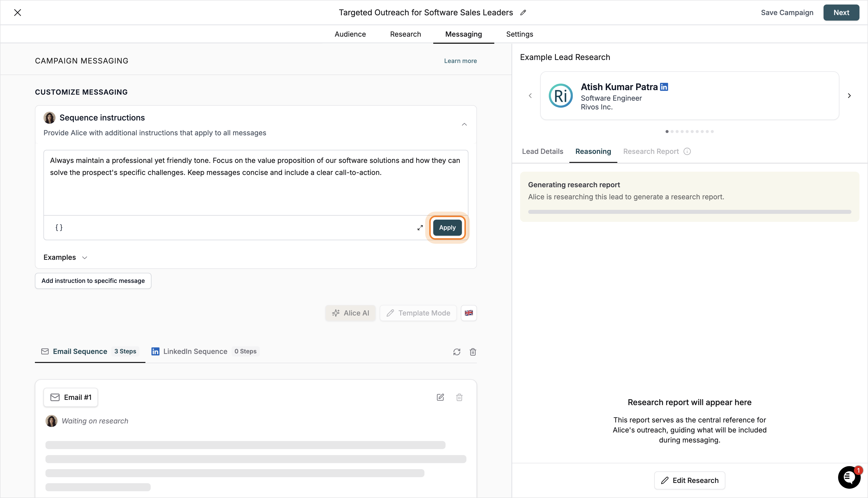
Task: Click the Research Report info icon
Action: click(x=687, y=151)
